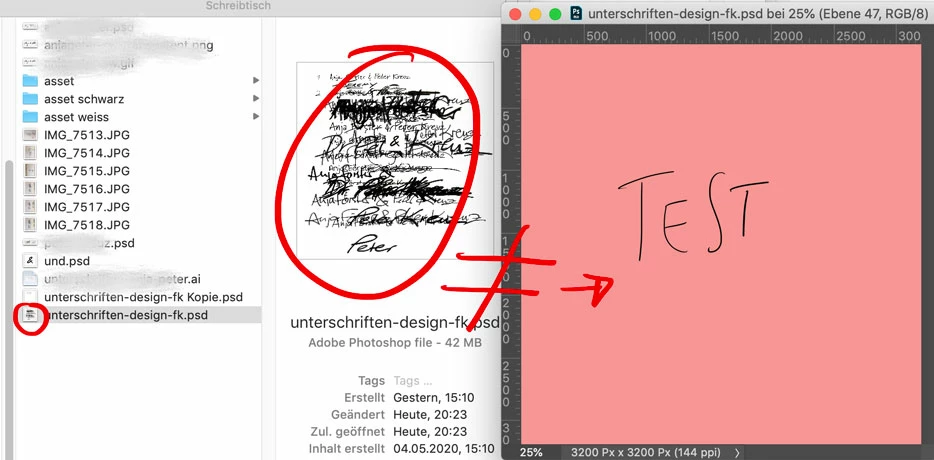934x460 pixels.
Task: Select highlighted unterschriften-design-fk.psd row name
Action: (x=126, y=315)
